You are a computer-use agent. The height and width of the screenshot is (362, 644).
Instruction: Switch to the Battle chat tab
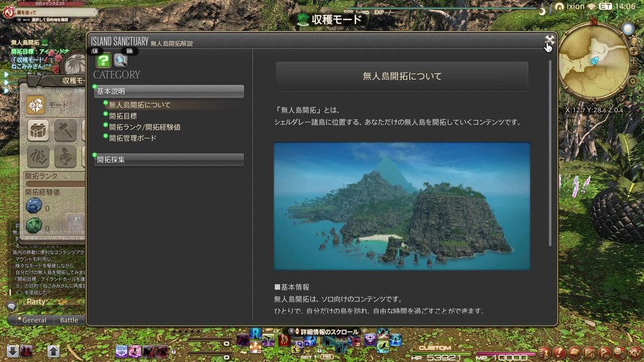point(68,320)
